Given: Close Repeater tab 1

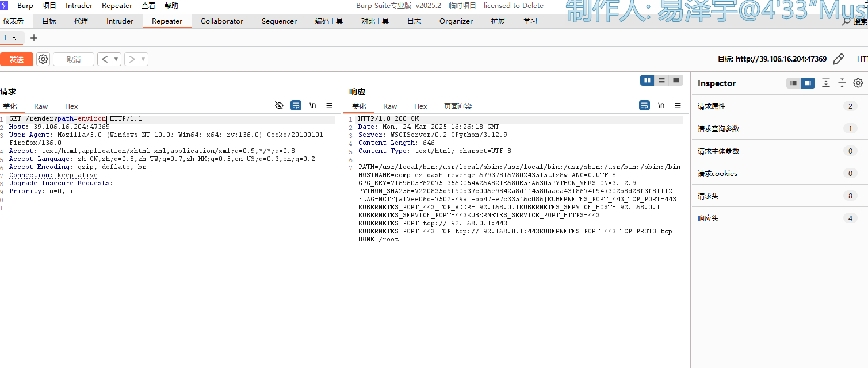Looking at the screenshot, I should (14, 38).
